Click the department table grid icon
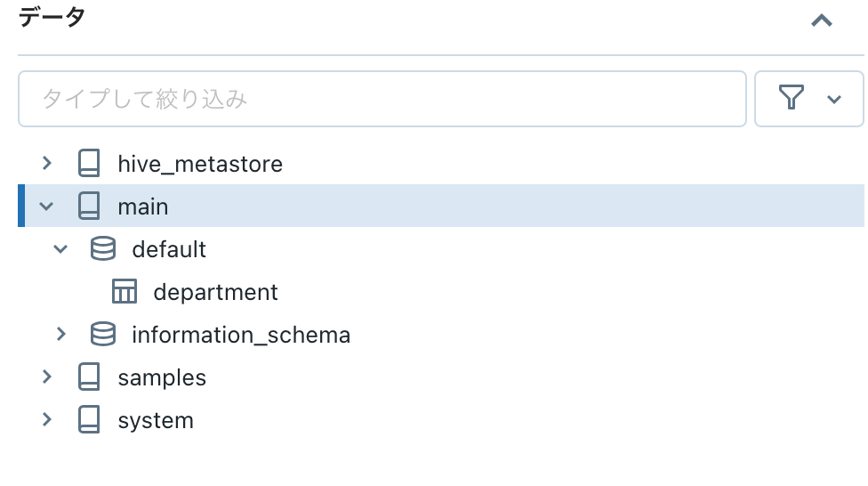 (125, 292)
